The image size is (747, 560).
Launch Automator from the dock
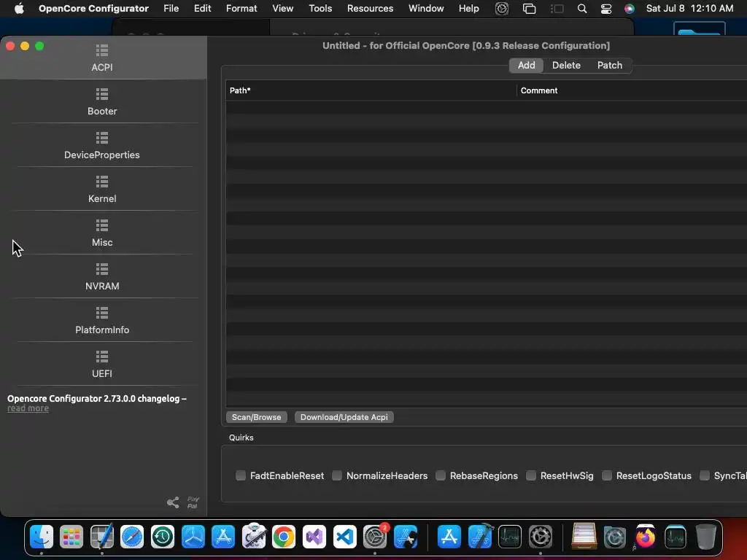point(253,537)
